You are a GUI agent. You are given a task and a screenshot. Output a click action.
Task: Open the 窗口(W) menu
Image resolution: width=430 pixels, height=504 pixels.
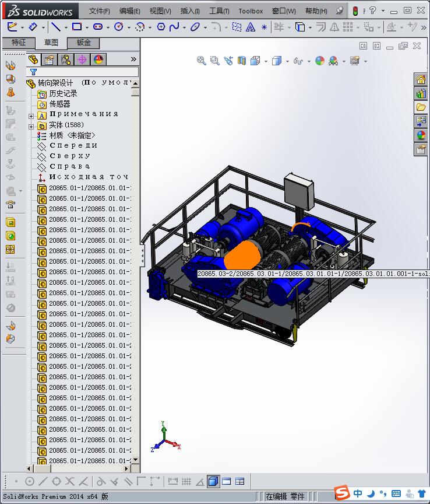coord(284,11)
